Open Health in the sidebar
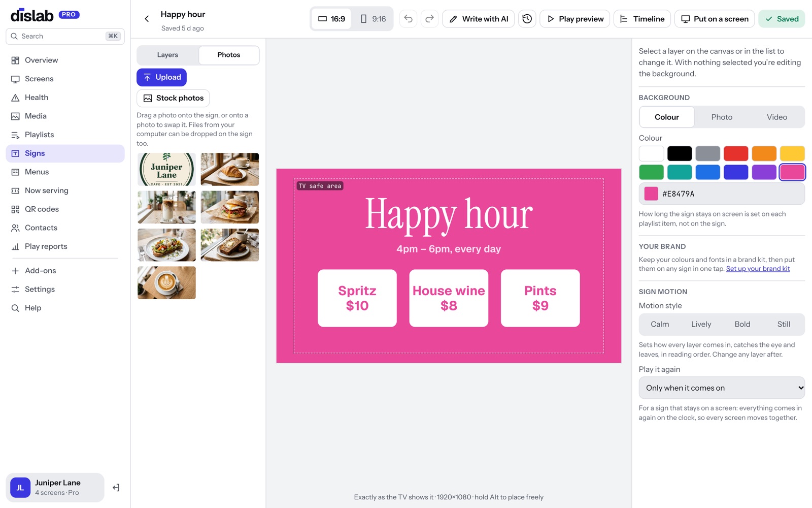Image resolution: width=812 pixels, height=508 pixels. point(65,98)
